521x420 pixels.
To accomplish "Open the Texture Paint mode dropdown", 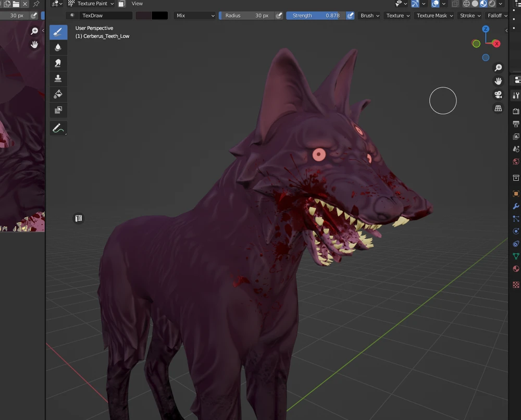I will tap(91, 4).
